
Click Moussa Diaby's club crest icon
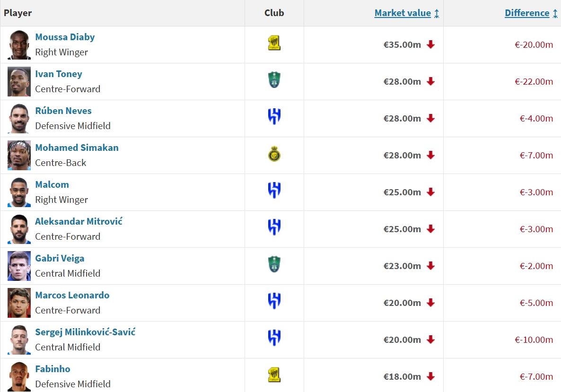(274, 44)
